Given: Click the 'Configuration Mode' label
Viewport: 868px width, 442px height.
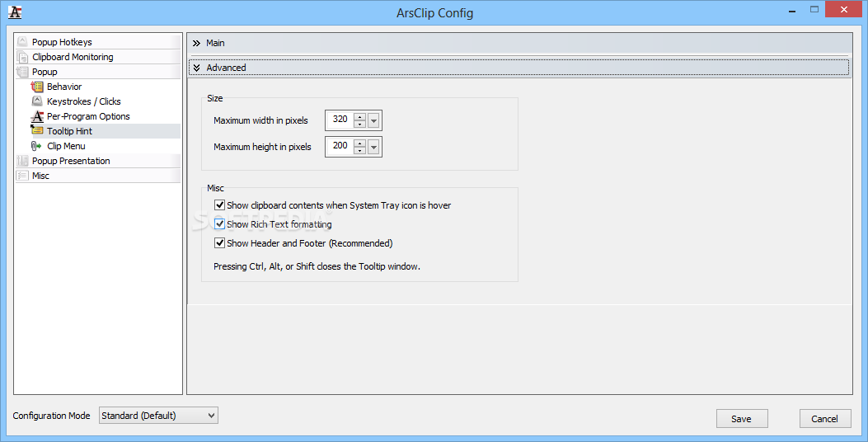Looking at the screenshot, I should pyautogui.click(x=51, y=416).
